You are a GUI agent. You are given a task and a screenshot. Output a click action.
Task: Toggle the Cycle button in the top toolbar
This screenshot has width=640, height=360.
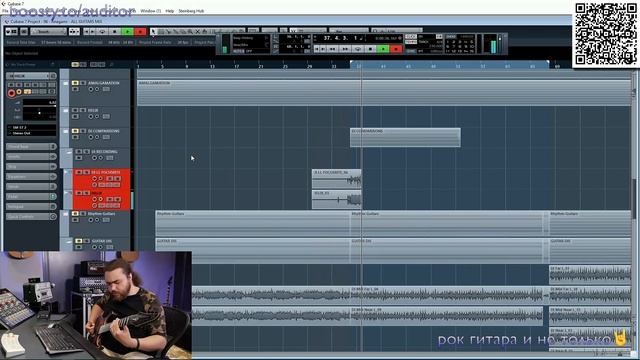pos(102,31)
